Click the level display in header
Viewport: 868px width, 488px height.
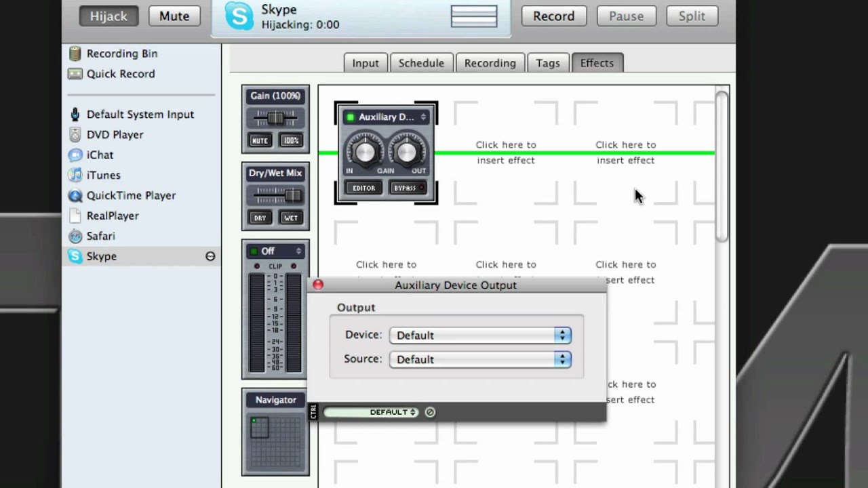click(x=474, y=16)
